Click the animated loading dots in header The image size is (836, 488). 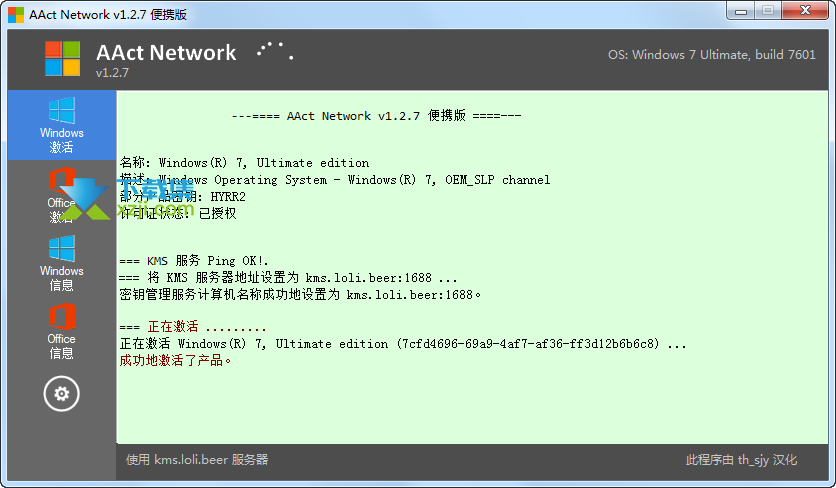(x=275, y=51)
